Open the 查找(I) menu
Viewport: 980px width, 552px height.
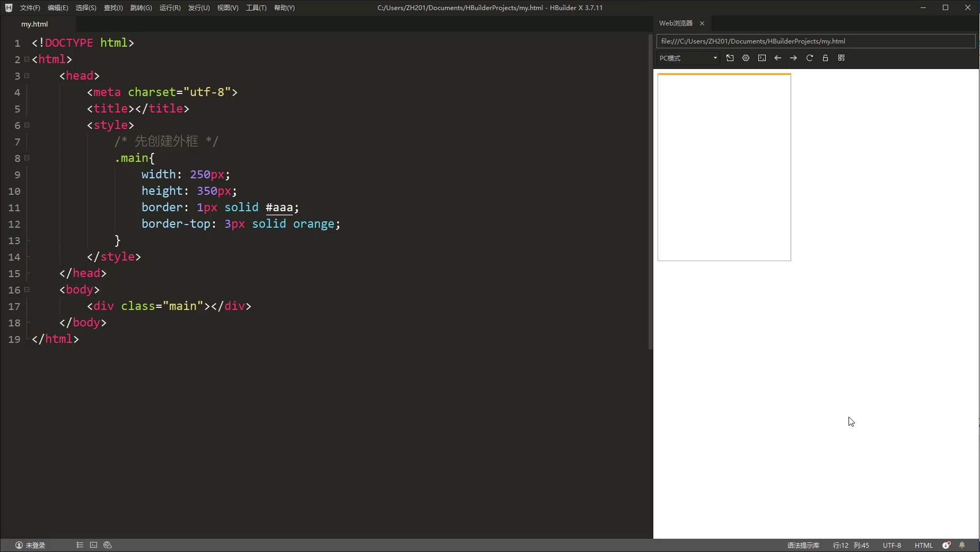[x=113, y=7]
